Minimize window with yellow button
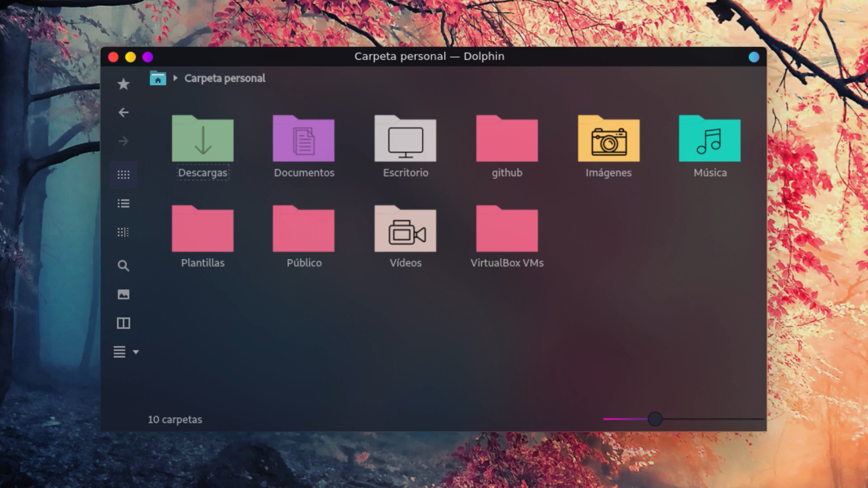868x488 pixels. [x=131, y=57]
